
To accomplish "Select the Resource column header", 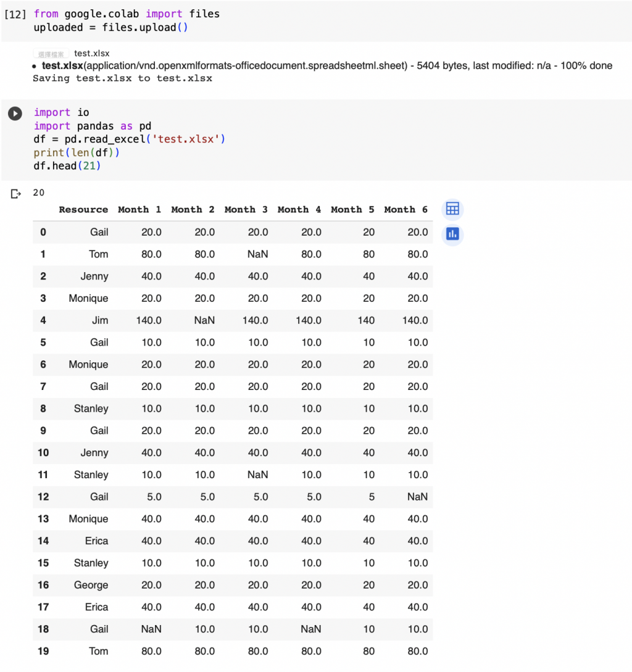I will click(x=83, y=210).
